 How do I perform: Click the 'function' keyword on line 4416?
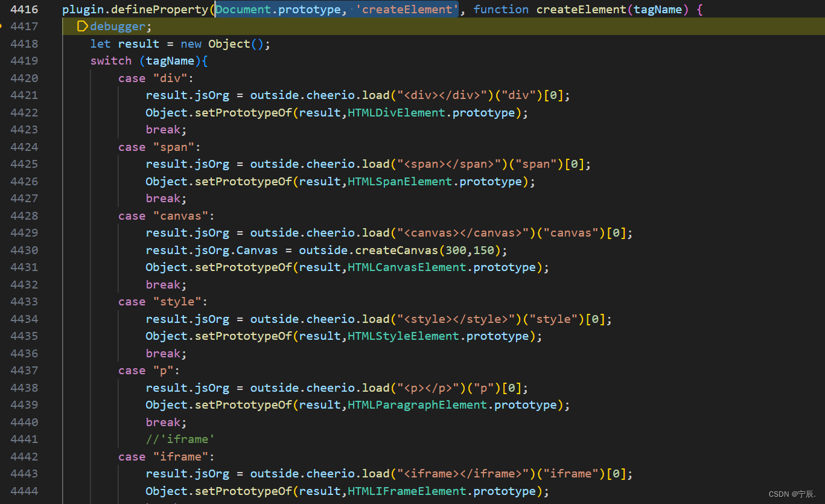point(501,10)
